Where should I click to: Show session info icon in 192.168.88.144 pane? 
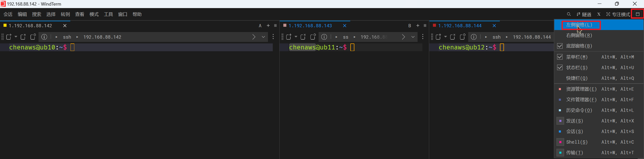point(474,37)
